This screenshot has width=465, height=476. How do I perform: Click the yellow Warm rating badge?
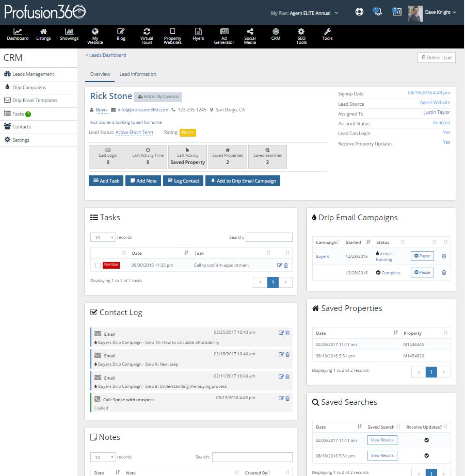tap(187, 133)
